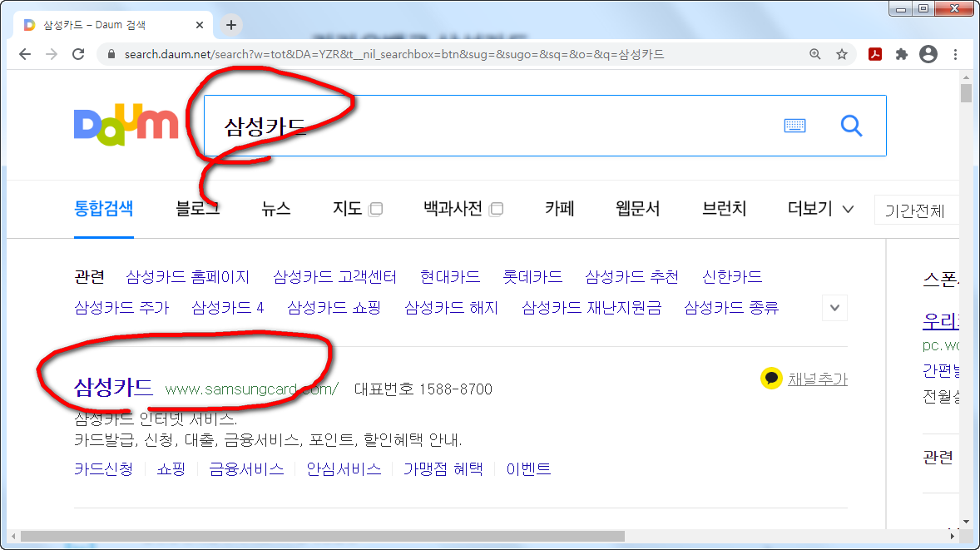Switch to the 백과사전 tab
This screenshot has width=980, height=550.
[x=453, y=208]
